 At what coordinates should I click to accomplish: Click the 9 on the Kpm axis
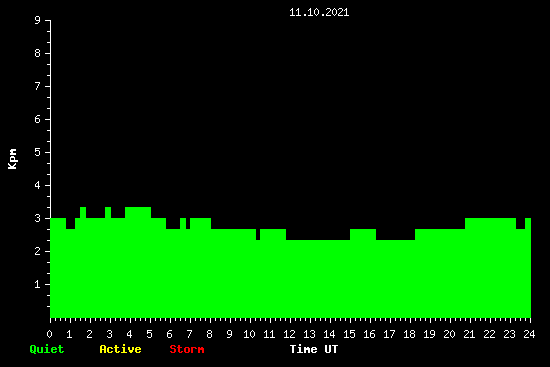click(38, 20)
